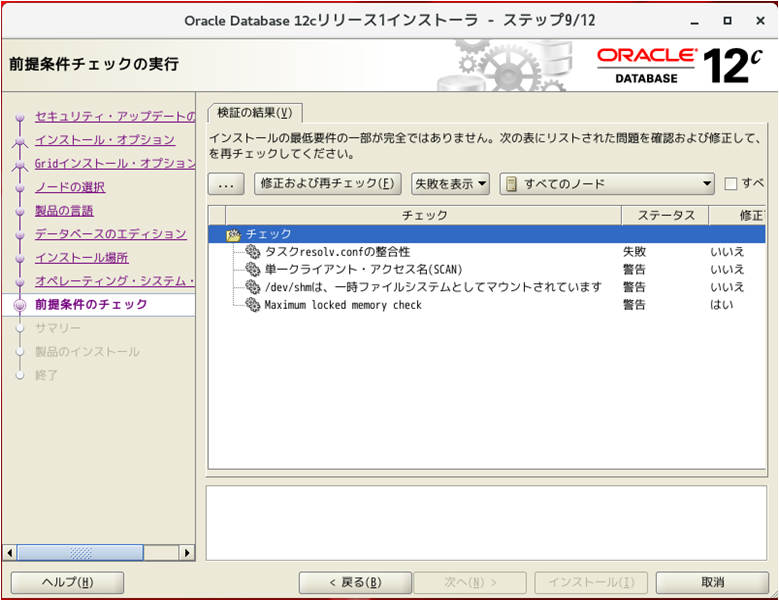Open the Gridインストール・オプション step link
This screenshot has width=779, height=601.
[115, 163]
